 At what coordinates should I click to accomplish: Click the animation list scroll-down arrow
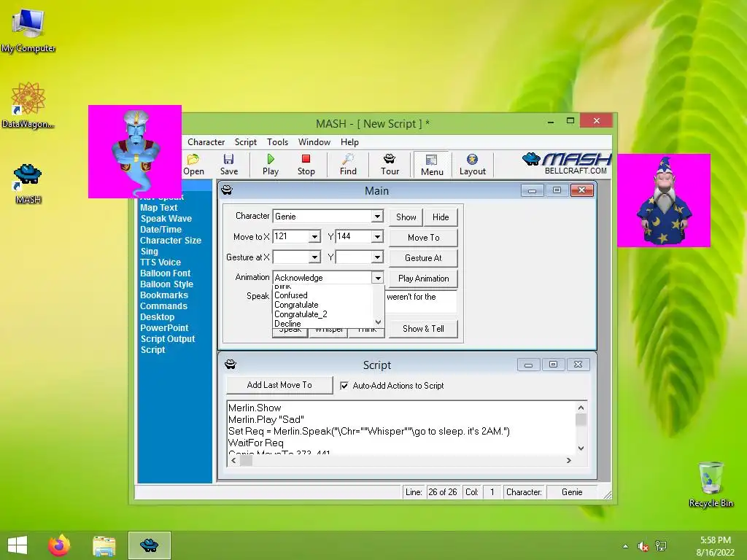coord(379,322)
